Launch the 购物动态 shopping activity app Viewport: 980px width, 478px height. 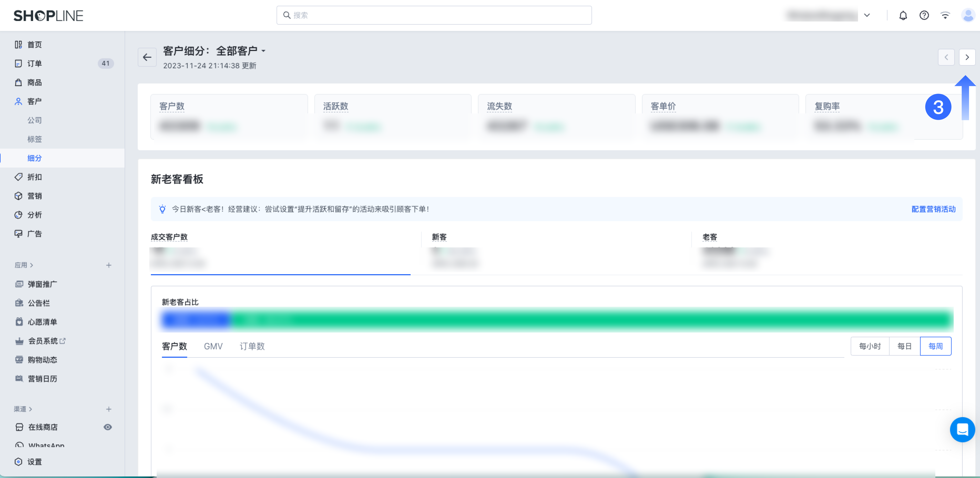tap(42, 360)
